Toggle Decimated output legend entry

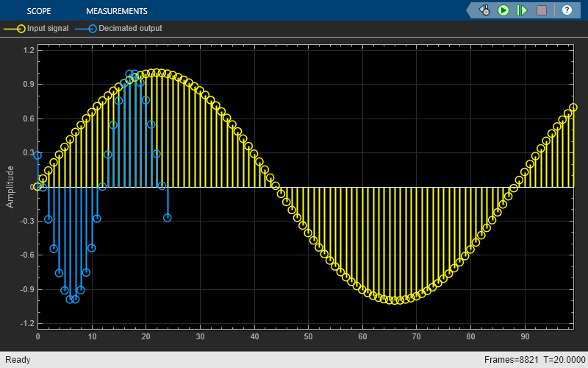(x=118, y=28)
